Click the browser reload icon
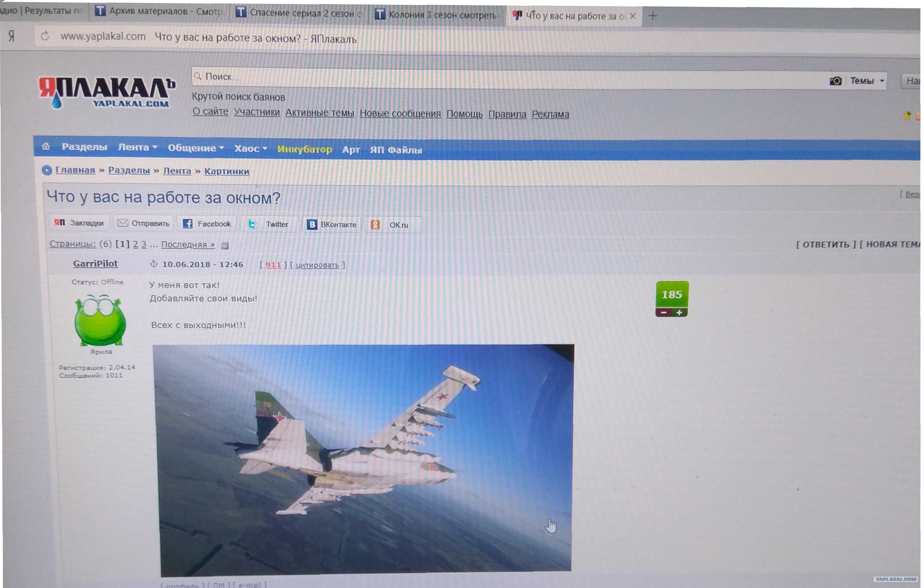 (x=45, y=36)
